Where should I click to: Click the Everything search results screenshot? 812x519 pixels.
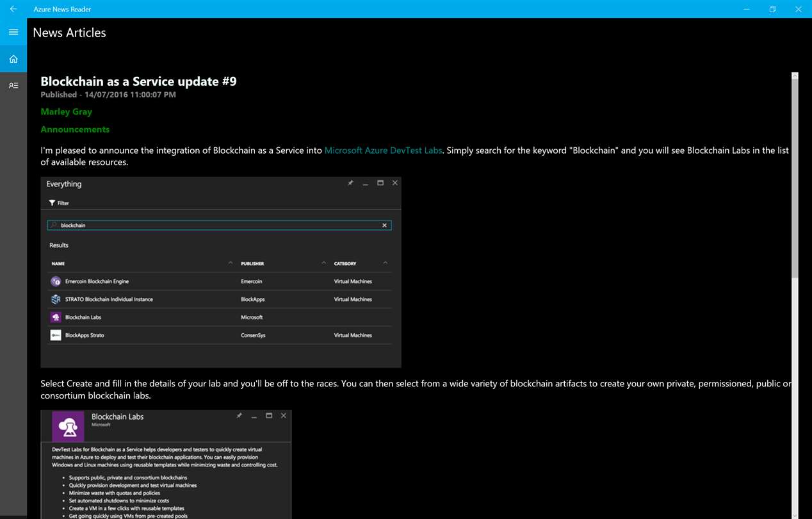221,272
